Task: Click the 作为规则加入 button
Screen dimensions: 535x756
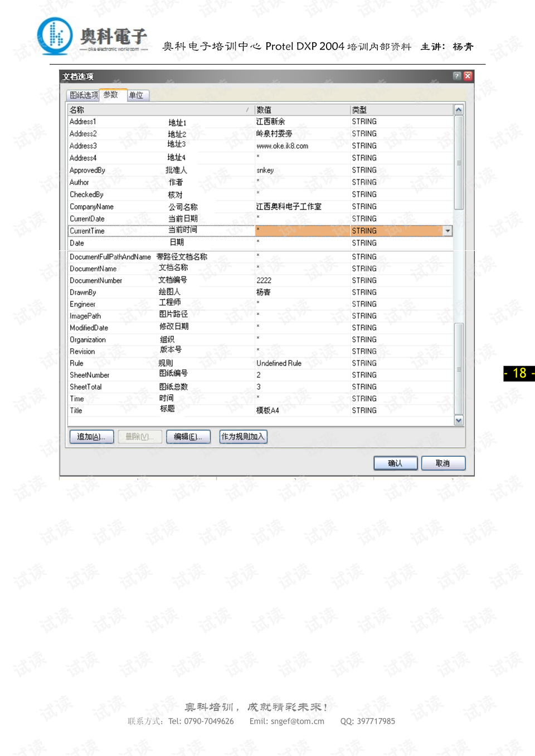Action: click(x=242, y=437)
